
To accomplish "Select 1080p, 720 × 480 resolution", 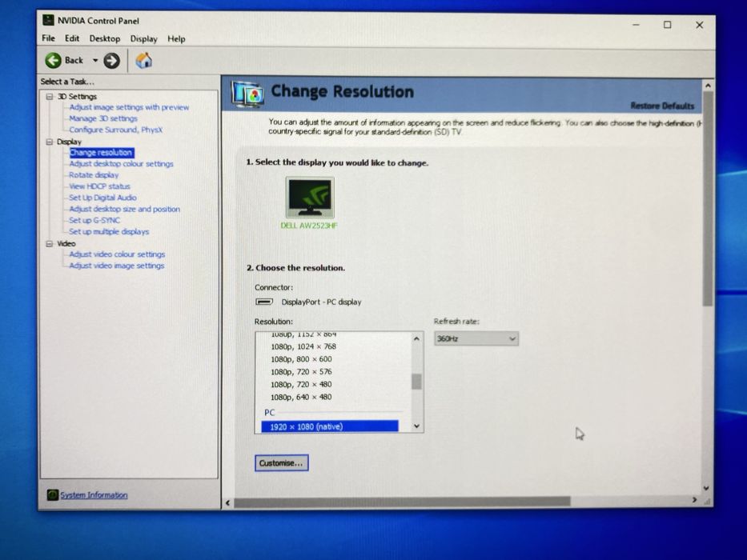I will click(x=301, y=384).
